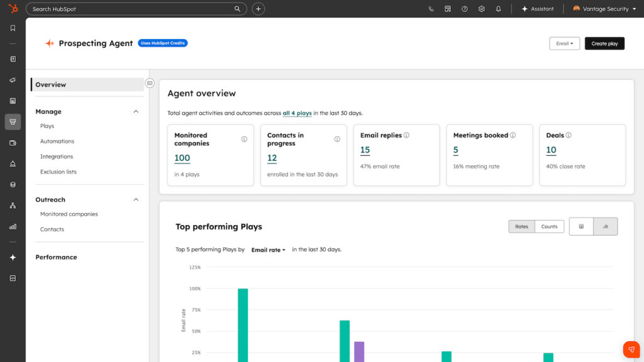Click the 10 deals value

coord(551,150)
